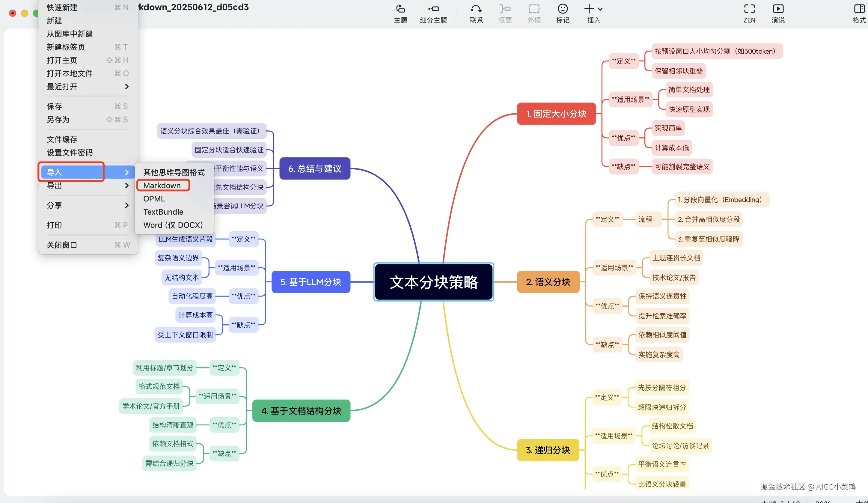Select topic 3. 递归分块

tap(548, 450)
